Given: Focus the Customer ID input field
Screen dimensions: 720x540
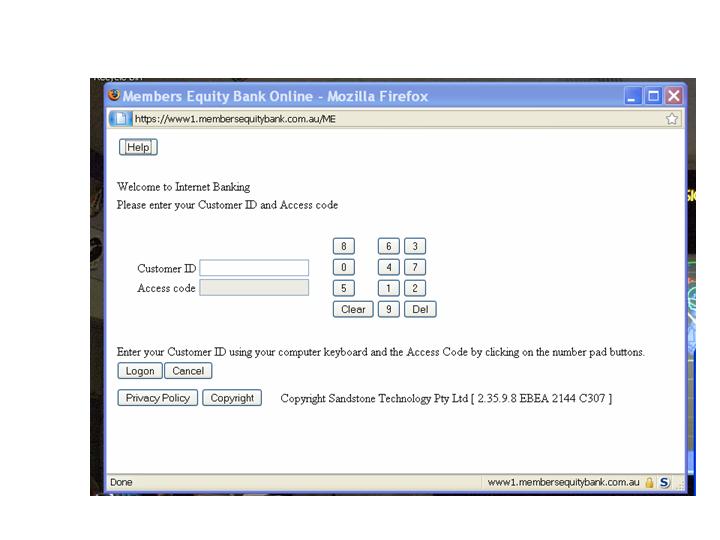Looking at the screenshot, I should pos(254,268).
